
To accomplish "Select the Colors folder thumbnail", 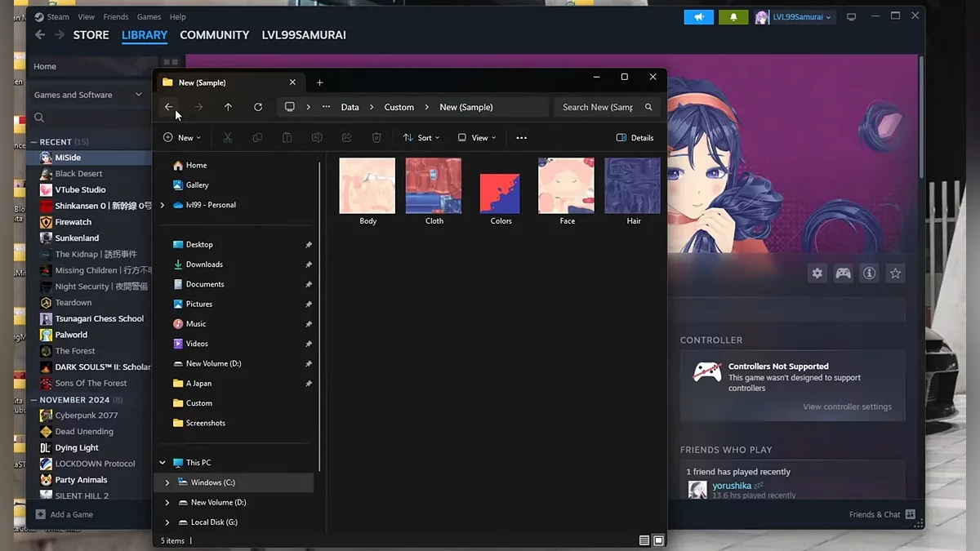I will coord(501,192).
